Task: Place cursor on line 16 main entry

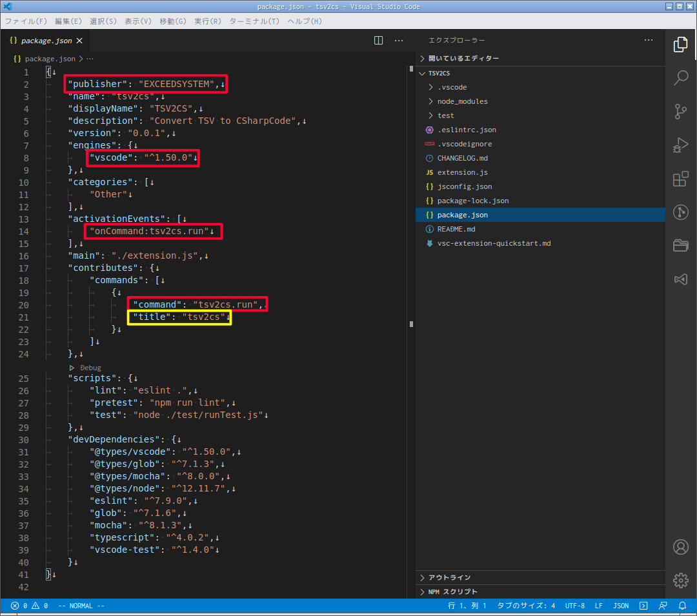Action: coord(138,256)
